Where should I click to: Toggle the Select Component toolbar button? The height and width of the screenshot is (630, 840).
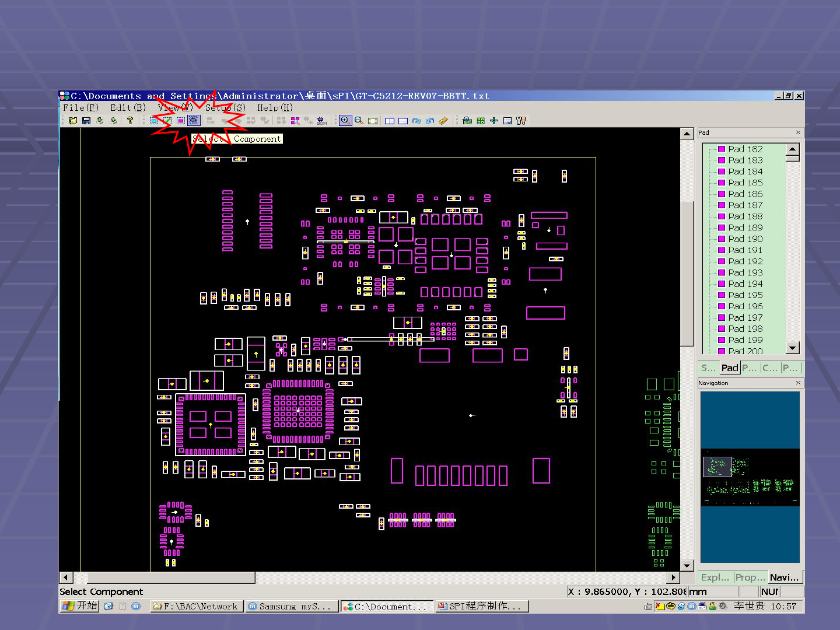pyautogui.click(x=194, y=121)
